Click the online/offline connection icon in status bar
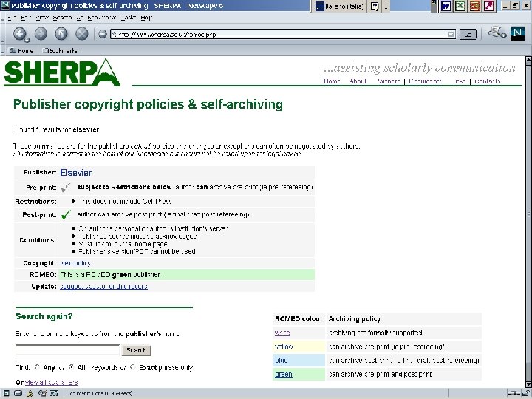532x399 pixels. [x=514, y=393]
